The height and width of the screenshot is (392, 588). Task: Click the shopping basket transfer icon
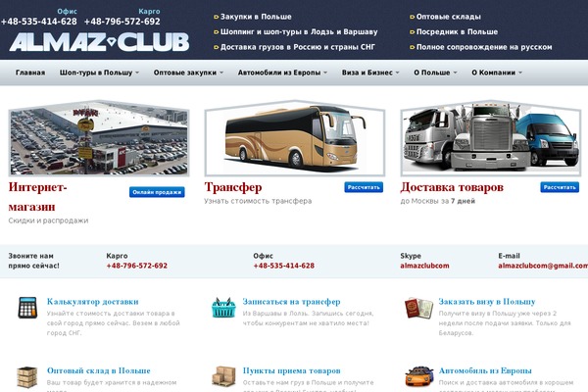[x=223, y=308]
